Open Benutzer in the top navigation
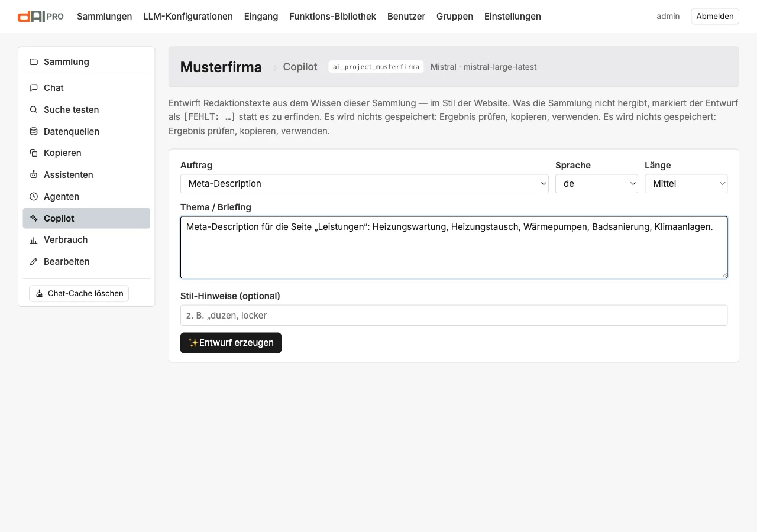 click(x=406, y=17)
